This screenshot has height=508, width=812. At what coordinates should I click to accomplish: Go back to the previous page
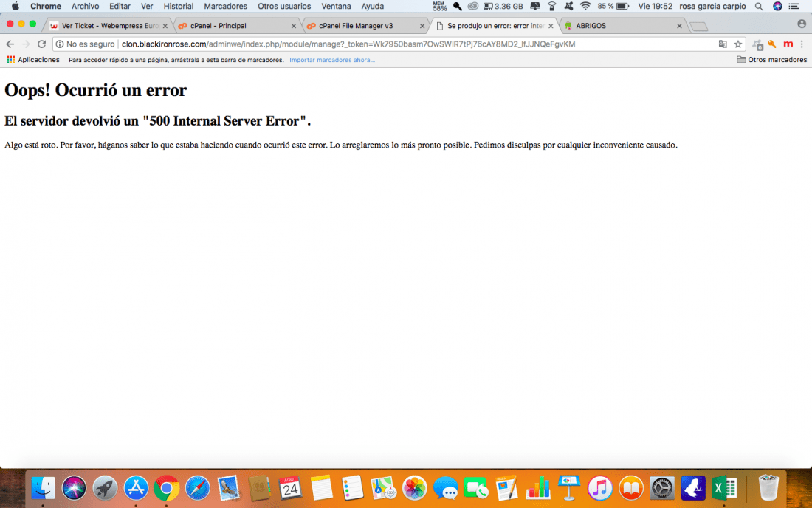(x=10, y=44)
